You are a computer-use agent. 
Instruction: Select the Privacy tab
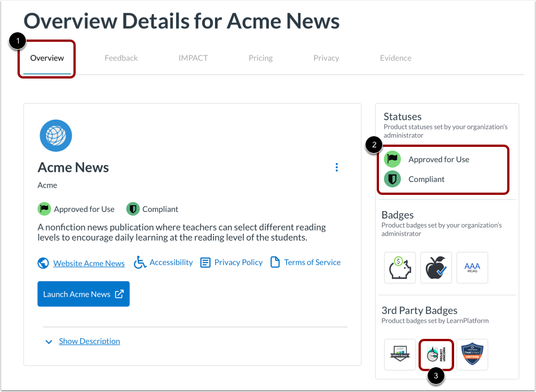pyautogui.click(x=326, y=58)
